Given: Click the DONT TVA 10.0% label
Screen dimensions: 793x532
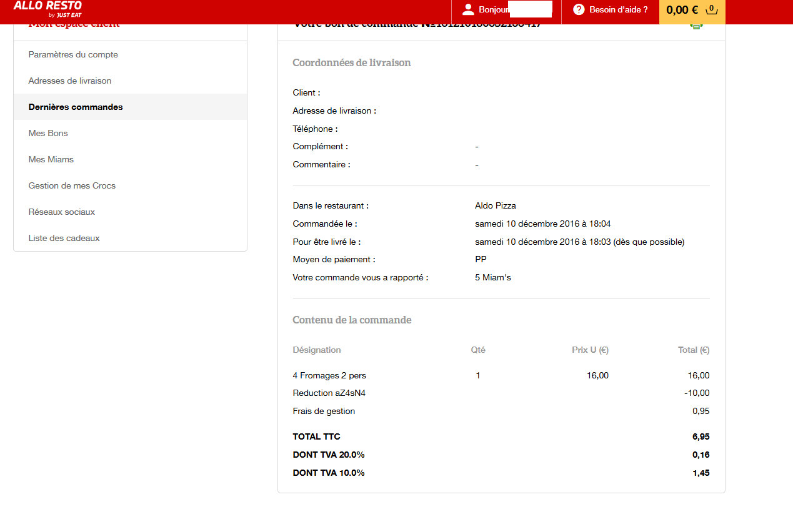Looking at the screenshot, I should (329, 473).
